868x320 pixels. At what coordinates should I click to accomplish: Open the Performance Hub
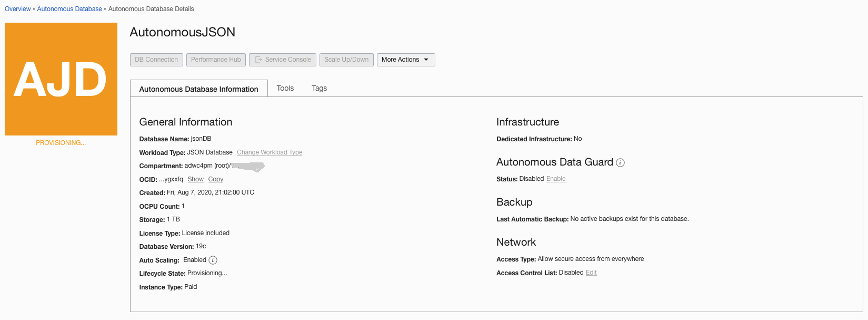(216, 60)
